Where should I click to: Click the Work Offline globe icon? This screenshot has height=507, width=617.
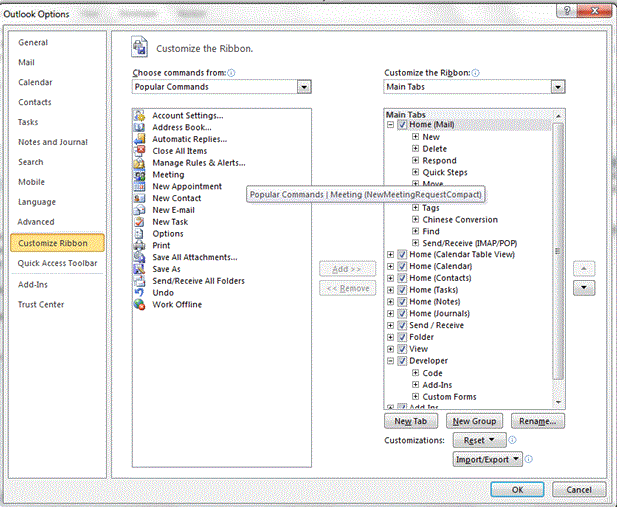tap(139, 305)
